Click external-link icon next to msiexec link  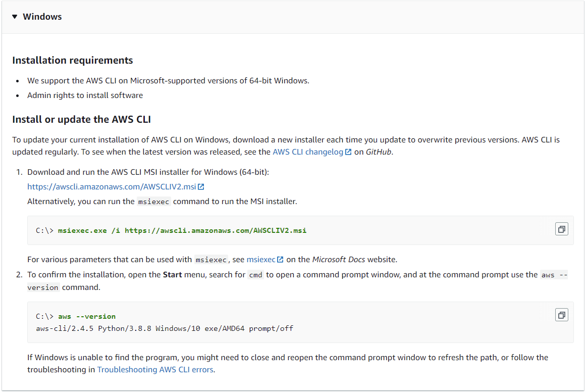click(281, 259)
